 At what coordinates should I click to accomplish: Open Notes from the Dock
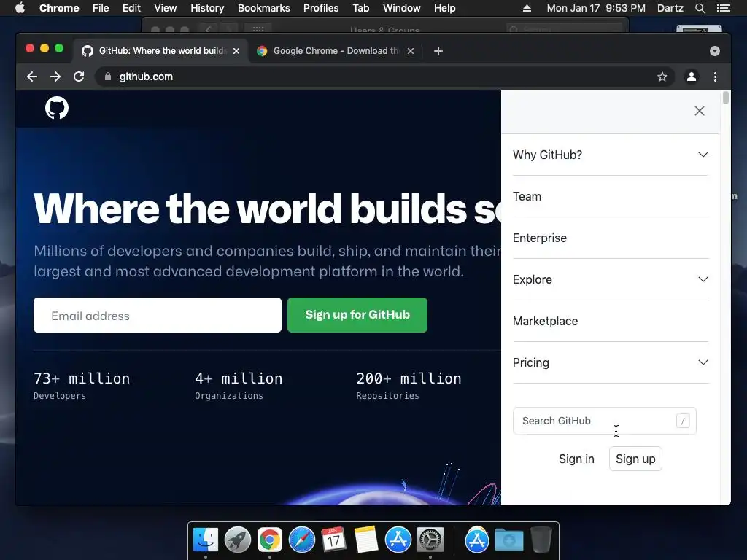[366, 540]
